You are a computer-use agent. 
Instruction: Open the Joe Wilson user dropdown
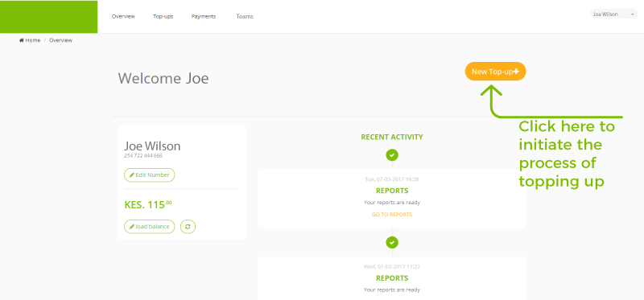coord(614,14)
